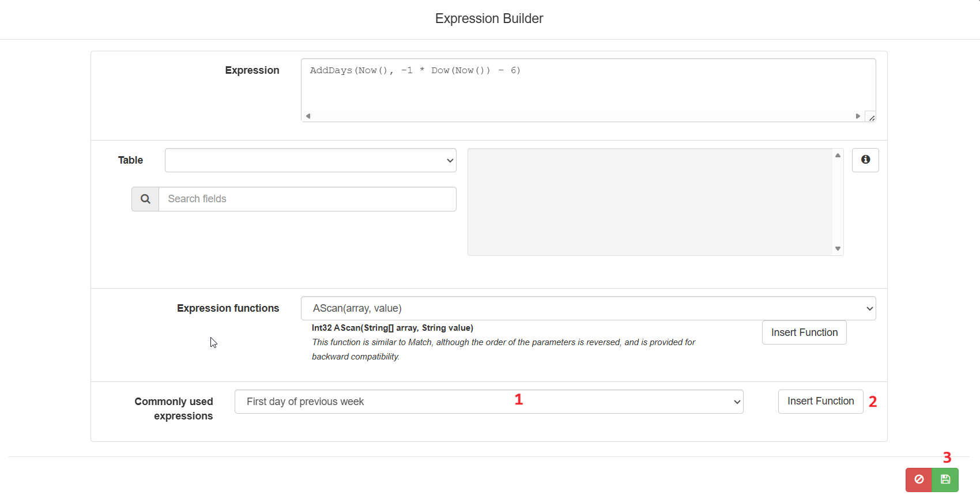Click in the Search fields input
980x503 pixels.
(x=307, y=199)
